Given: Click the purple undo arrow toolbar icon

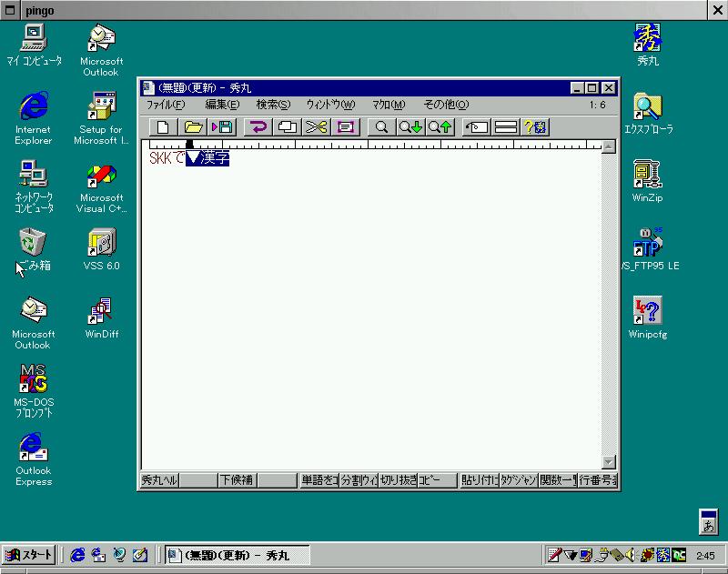Looking at the screenshot, I should (x=258, y=126).
